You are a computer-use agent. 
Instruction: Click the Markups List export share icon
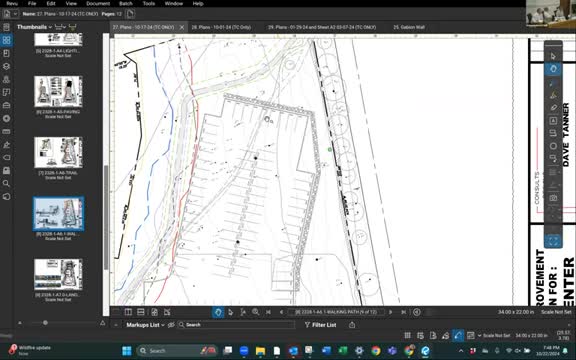352,325
